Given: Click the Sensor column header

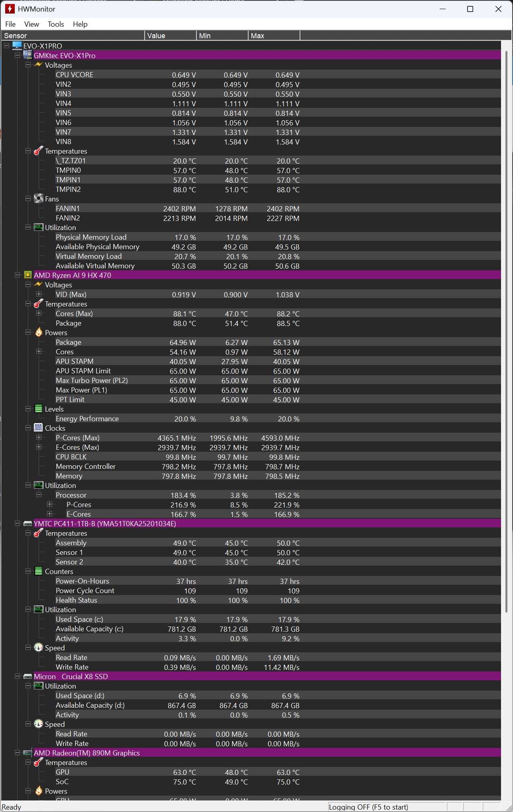Looking at the screenshot, I should pos(73,35).
